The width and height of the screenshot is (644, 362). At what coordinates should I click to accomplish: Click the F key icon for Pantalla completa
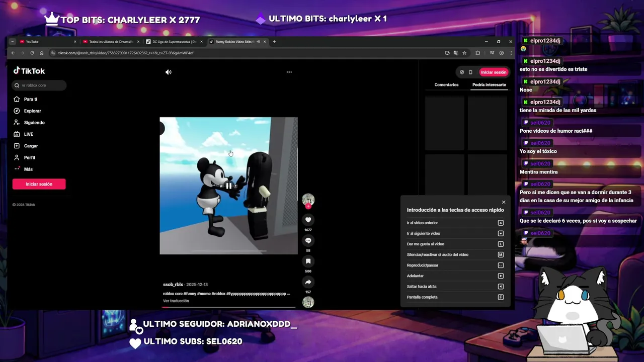pyautogui.click(x=501, y=297)
